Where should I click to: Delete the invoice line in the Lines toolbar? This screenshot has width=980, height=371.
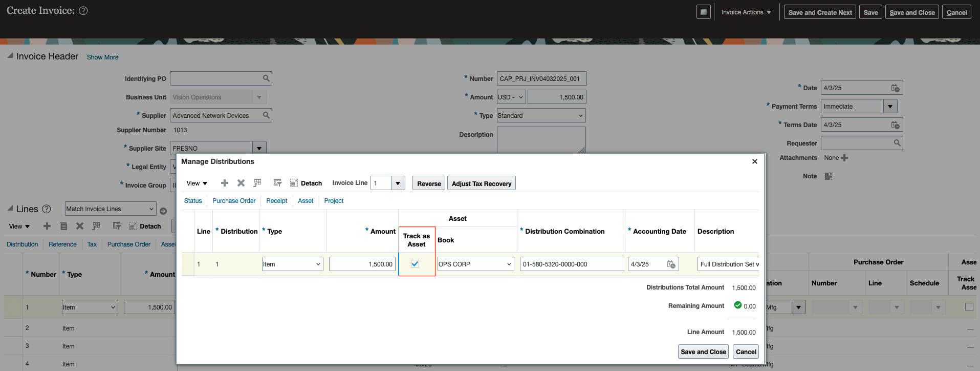click(x=80, y=226)
